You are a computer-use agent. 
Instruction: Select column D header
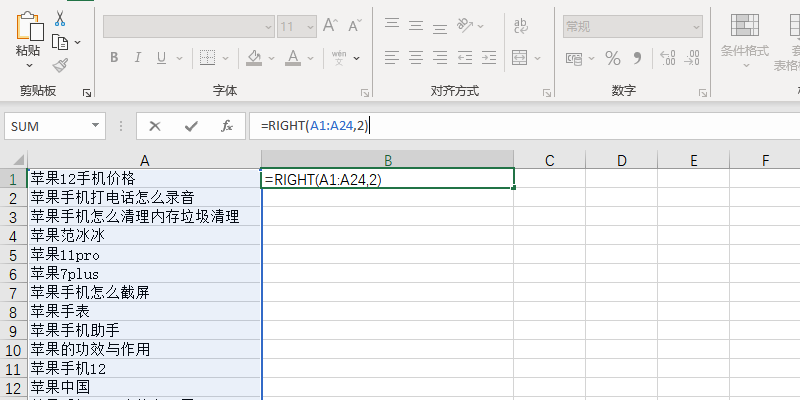pyautogui.click(x=621, y=160)
